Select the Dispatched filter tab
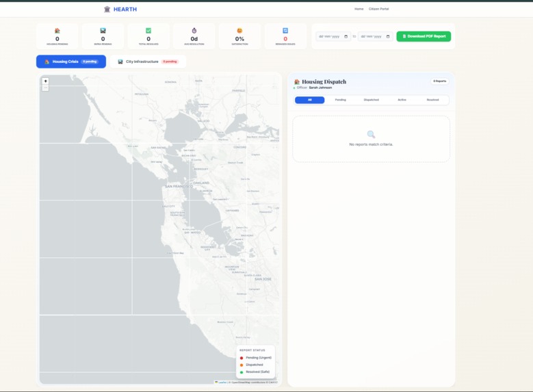Image resolution: width=533 pixels, height=392 pixels. [x=372, y=100]
